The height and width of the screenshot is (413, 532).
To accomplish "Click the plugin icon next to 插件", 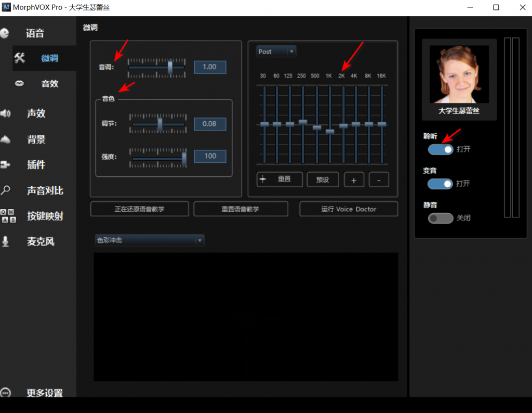I will point(5,165).
